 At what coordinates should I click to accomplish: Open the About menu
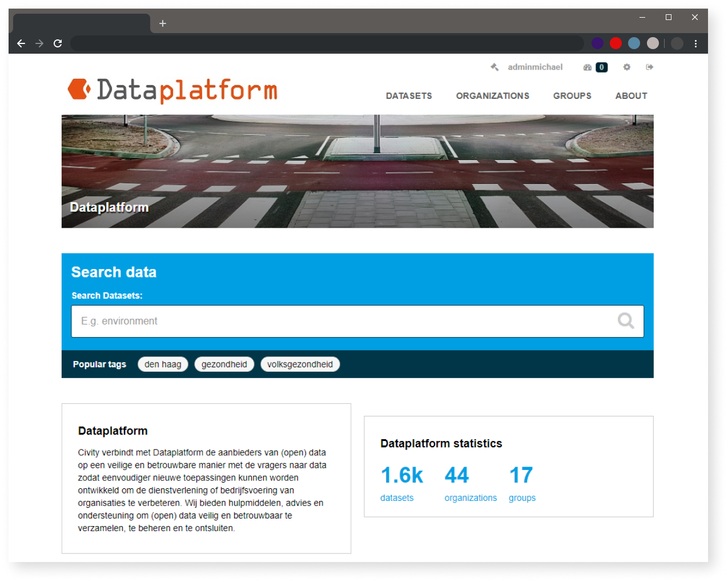tap(631, 96)
